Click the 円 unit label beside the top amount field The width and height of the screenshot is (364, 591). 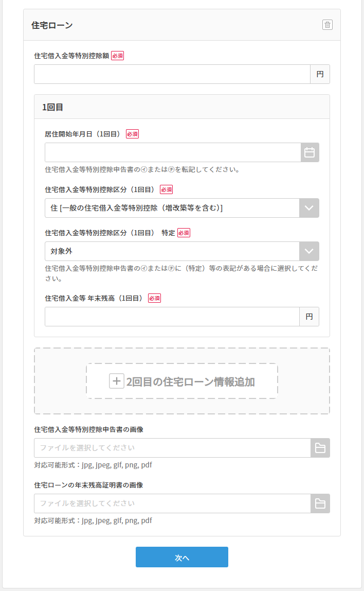pos(320,74)
